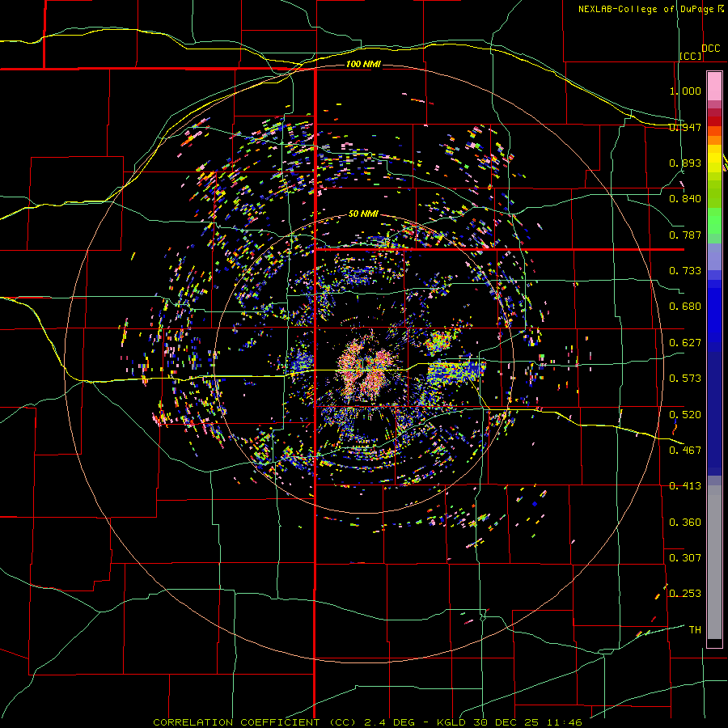This screenshot has height=728, width=728.
Task: Click the 0.360 color scale value
Action: pyautogui.click(x=685, y=523)
